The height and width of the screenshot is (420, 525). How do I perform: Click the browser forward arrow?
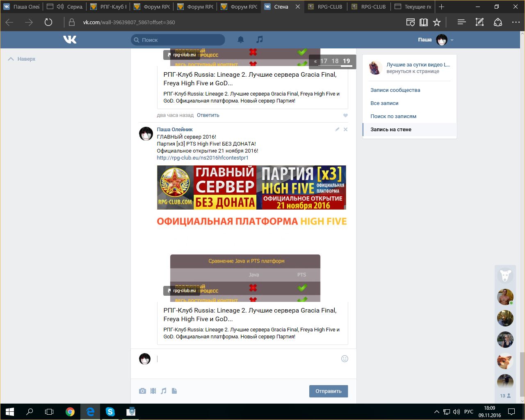point(29,22)
